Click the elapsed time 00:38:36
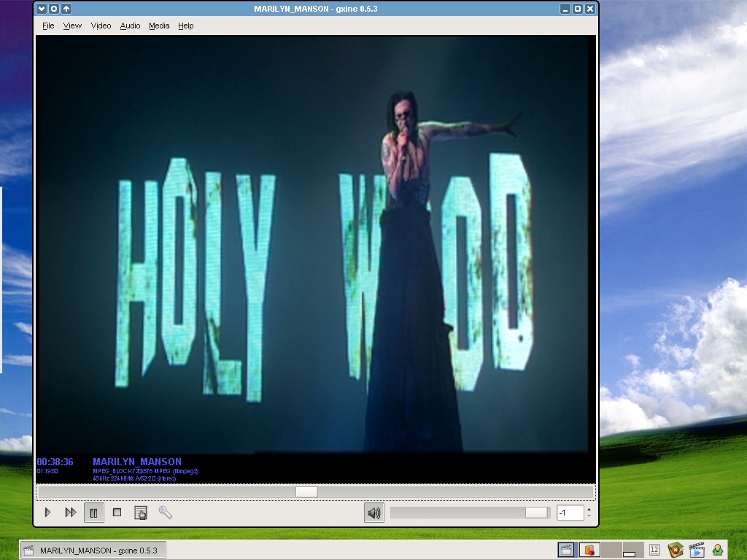 (x=55, y=462)
